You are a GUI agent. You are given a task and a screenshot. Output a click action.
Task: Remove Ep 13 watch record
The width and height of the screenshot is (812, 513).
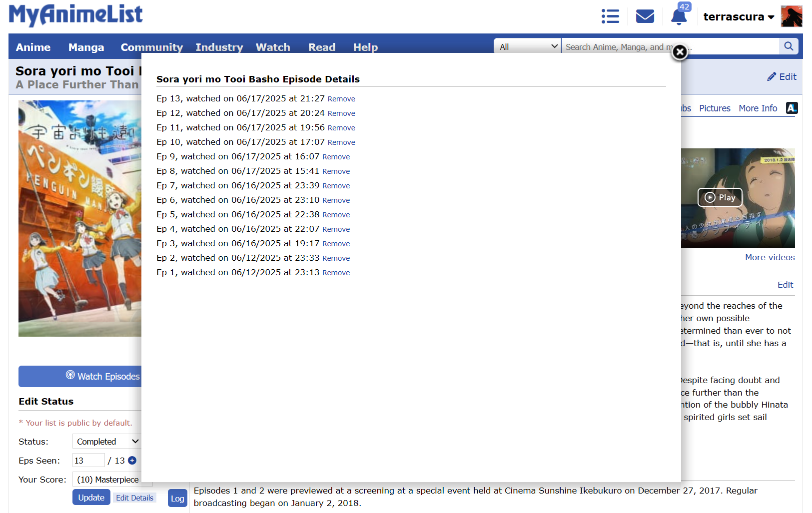(341, 99)
